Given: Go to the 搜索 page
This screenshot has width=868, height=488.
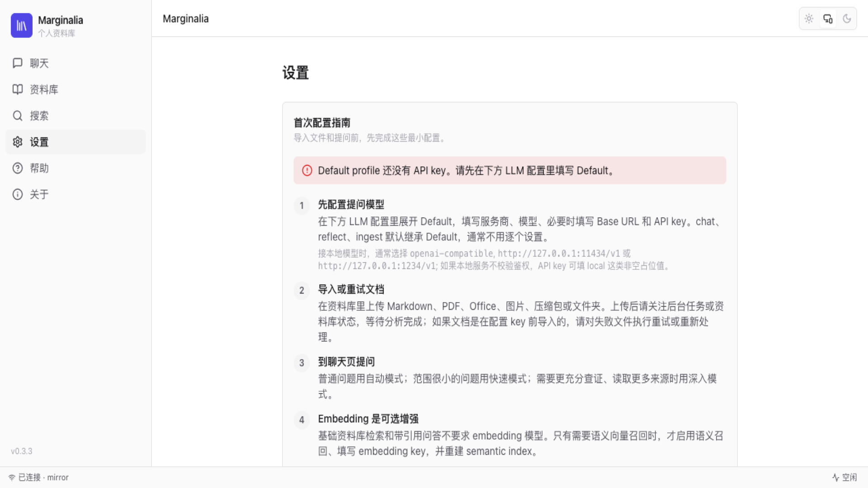Looking at the screenshot, I should pos(75,116).
